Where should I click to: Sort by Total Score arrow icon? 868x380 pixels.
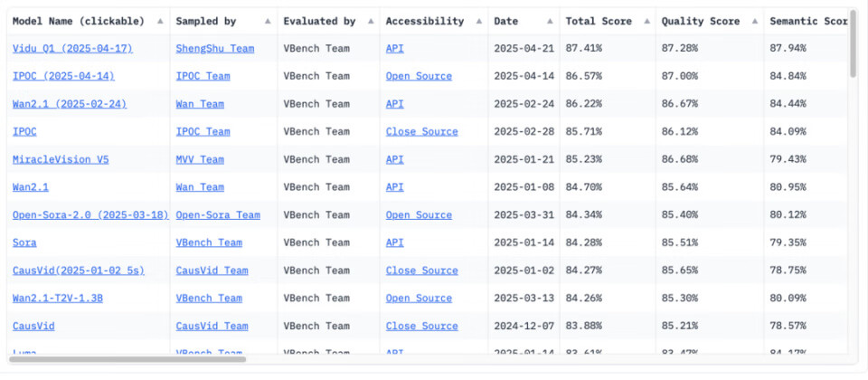click(646, 21)
